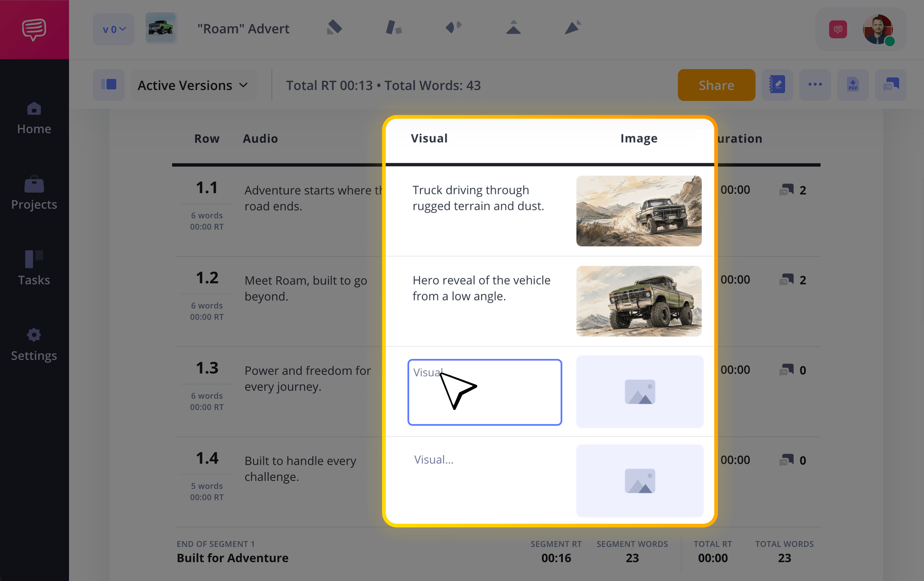Click the "Roam" Advert project title
This screenshot has height=581, width=924.
point(243,29)
